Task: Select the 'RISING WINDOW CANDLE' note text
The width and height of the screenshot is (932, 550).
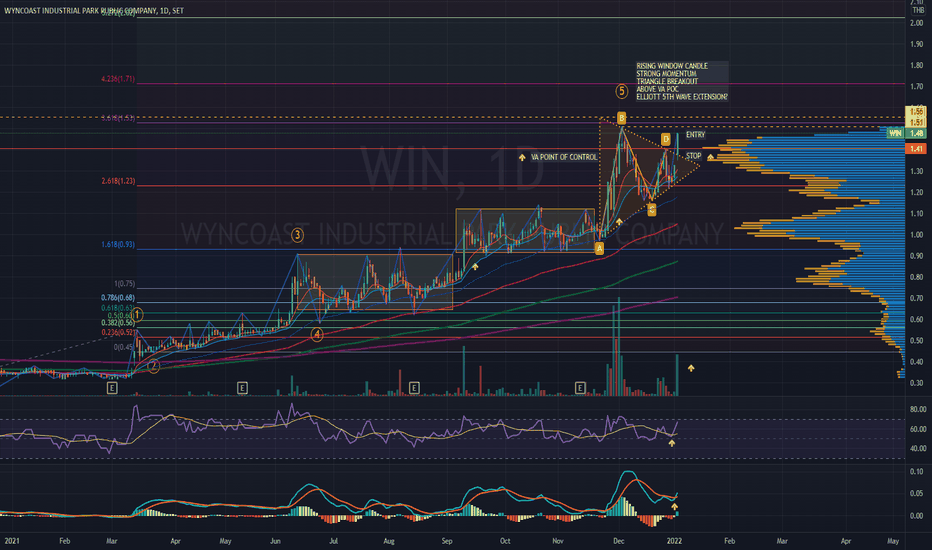Action: coord(672,66)
